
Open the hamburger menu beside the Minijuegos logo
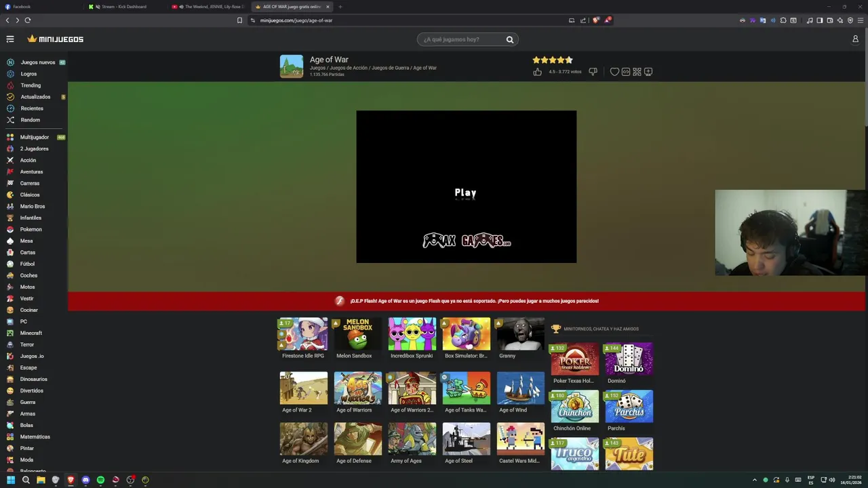[x=10, y=39]
